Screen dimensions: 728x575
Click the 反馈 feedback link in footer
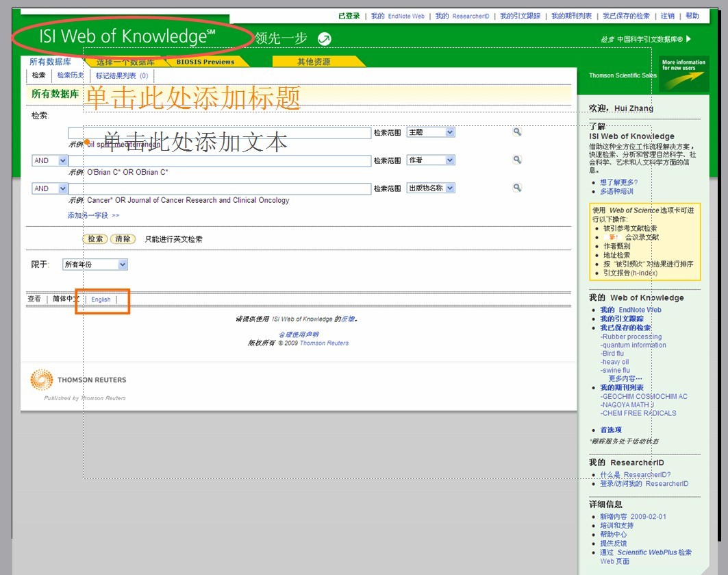click(348, 319)
